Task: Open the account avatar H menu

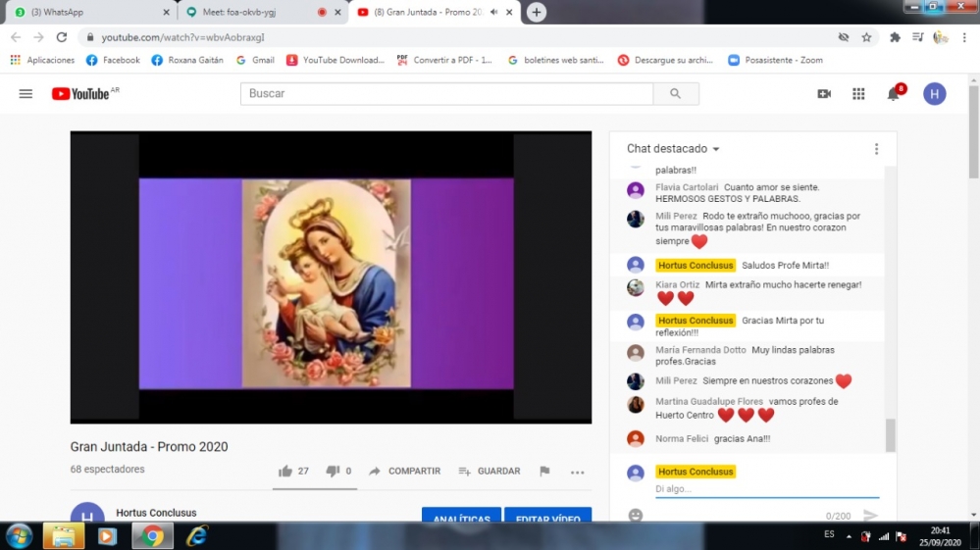Action: tap(934, 94)
